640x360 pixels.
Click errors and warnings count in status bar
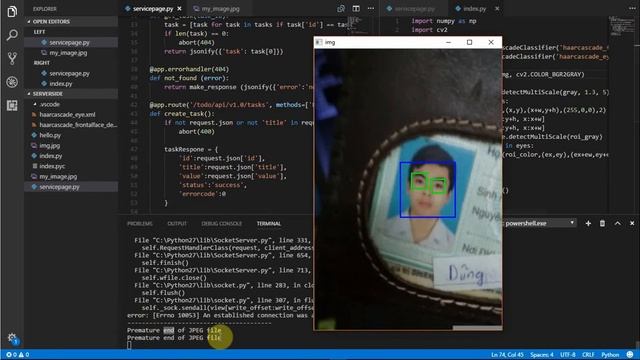pos(18,355)
